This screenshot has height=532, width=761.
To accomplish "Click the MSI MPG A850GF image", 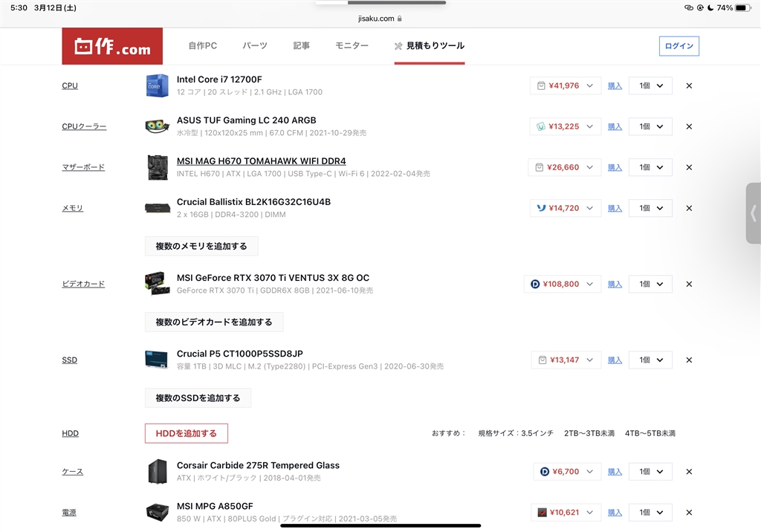I will pyautogui.click(x=158, y=512).
